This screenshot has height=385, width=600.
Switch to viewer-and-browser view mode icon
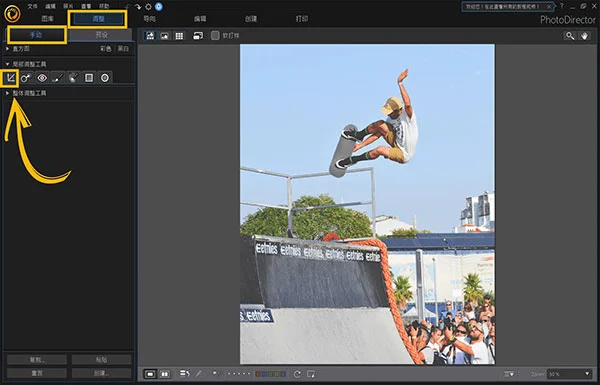150,36
